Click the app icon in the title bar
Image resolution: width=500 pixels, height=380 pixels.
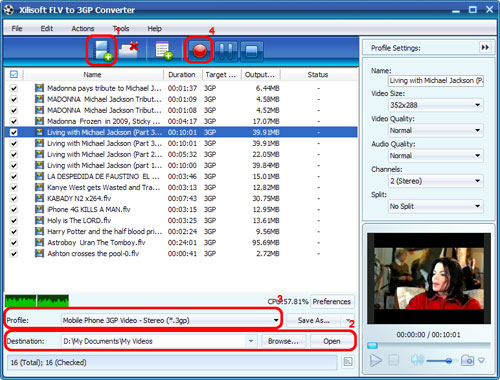(9, 10)
